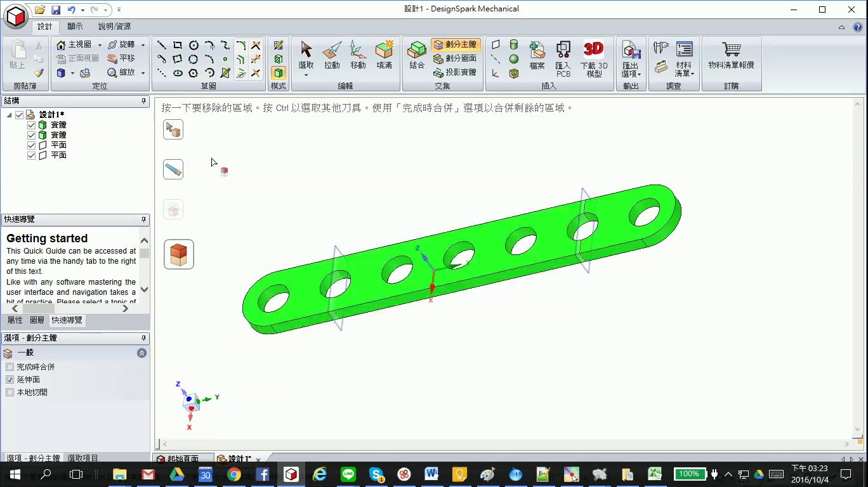Click the Split Face (劃分圖面) tool
868x487 pixels.
(x=455, y=58)
